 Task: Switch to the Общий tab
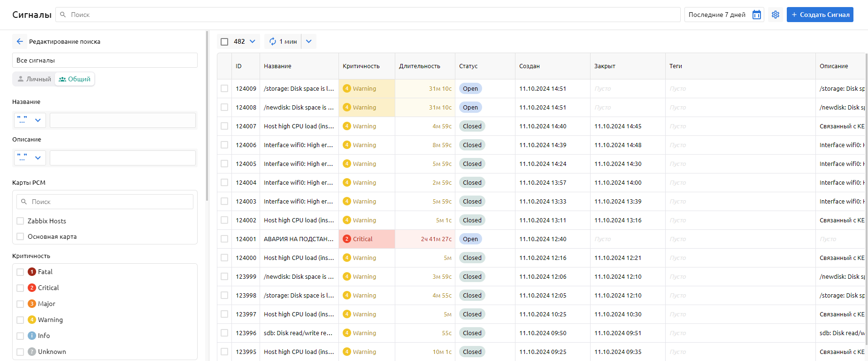point(75,79)
